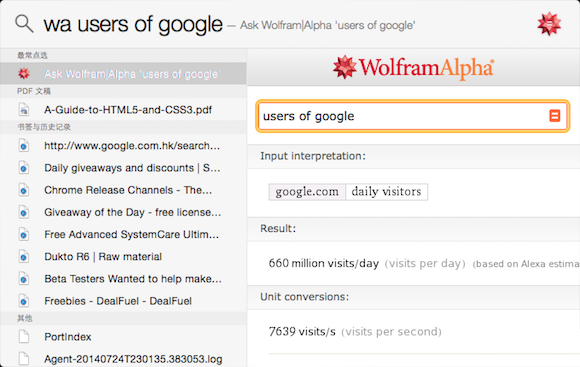Click the document icon beside the Agent log file
Screen dimensions: 580x367
[x=24, y=359]
